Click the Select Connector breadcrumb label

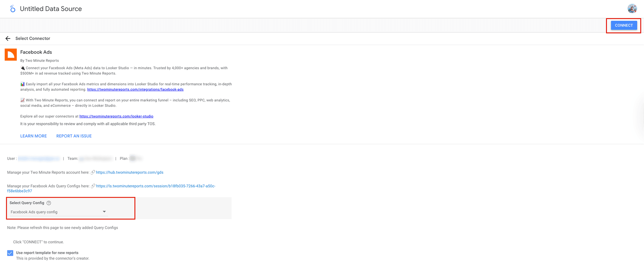33,38
